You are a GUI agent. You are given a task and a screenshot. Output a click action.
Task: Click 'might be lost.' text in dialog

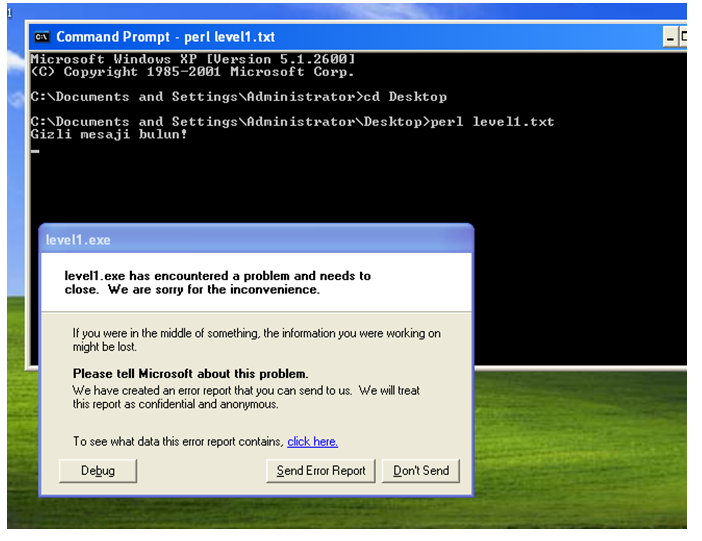click(x=105, y=347)
